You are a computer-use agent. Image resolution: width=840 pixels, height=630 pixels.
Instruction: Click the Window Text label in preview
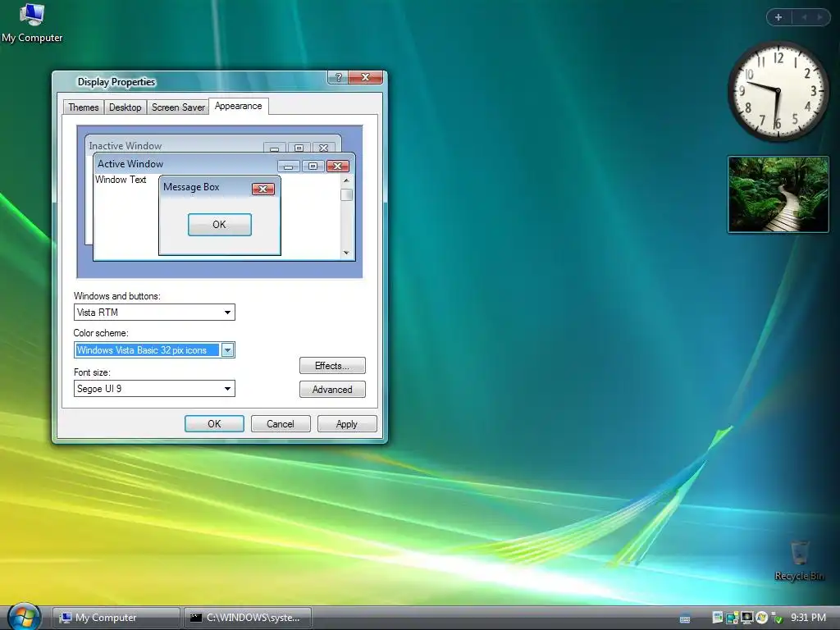[x=121, y=180]
